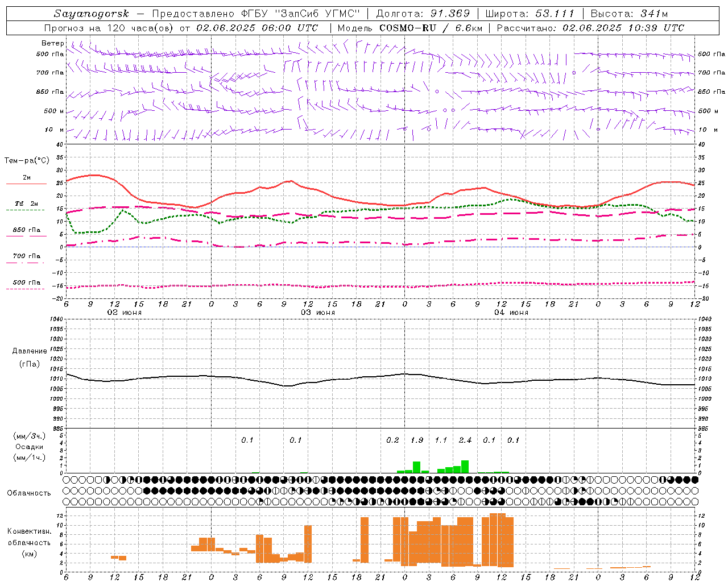Click the Прогноз на 120 часа(ов) text
This screenshot has width=728, height=582.
click(109, 28)
